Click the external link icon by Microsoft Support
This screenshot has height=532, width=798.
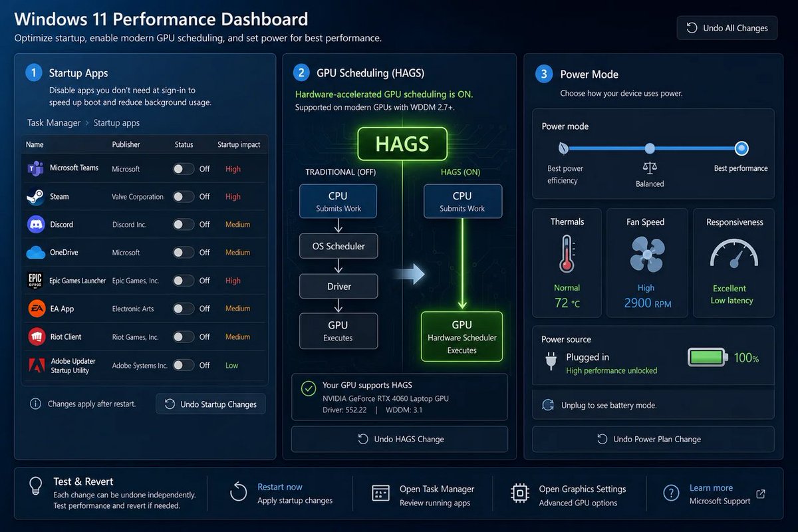point(761,494)
